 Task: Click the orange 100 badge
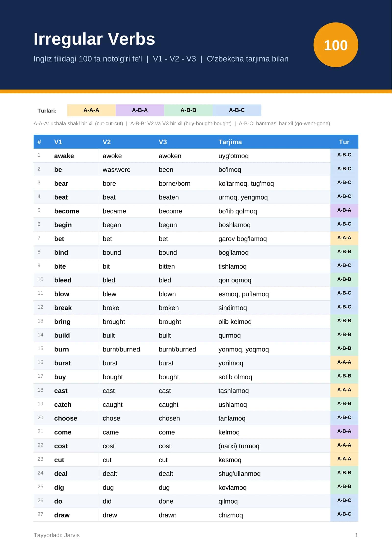[x=336, y=45]
